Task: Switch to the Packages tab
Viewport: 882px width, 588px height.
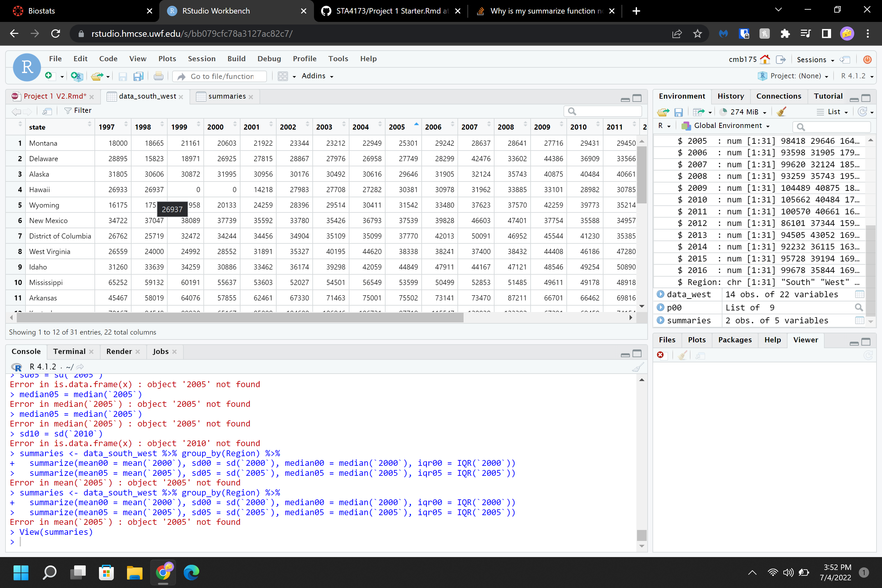Action: pyautogui.click(x=735, y=340)
